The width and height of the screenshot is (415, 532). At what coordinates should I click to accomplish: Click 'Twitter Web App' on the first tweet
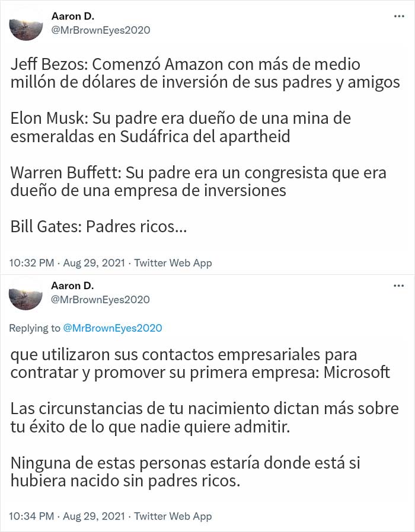(173, 262)
